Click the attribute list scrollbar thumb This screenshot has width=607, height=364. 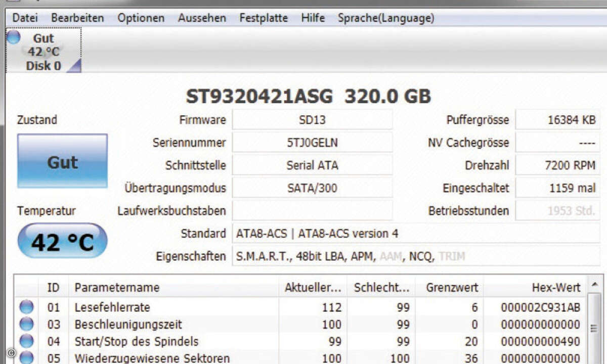(x=595, y=328)
